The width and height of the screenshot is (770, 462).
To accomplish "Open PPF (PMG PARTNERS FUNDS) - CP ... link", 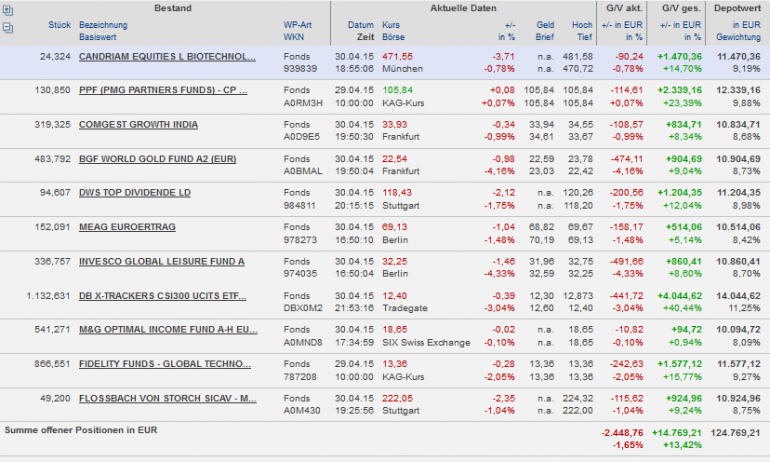I will (163, 90).
